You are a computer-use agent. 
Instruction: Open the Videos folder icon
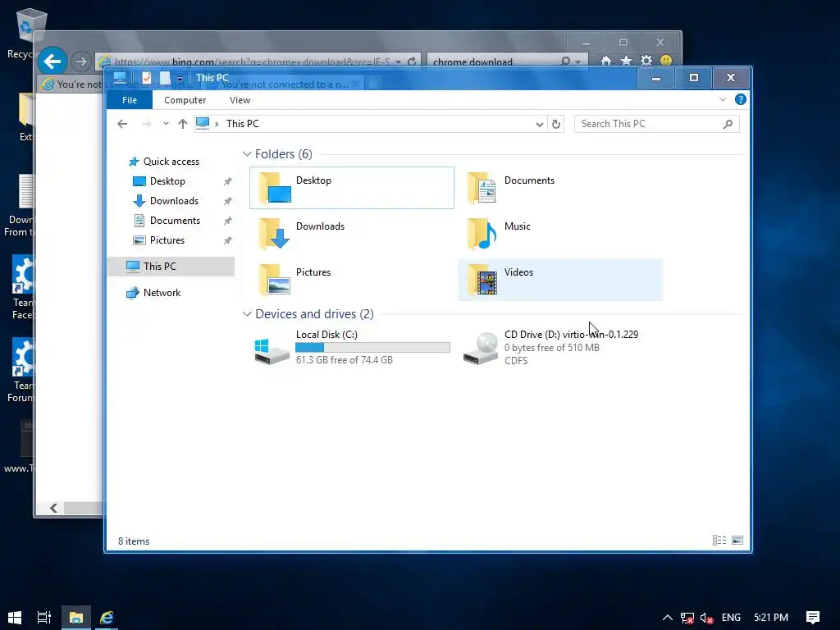tap(482, 280)
